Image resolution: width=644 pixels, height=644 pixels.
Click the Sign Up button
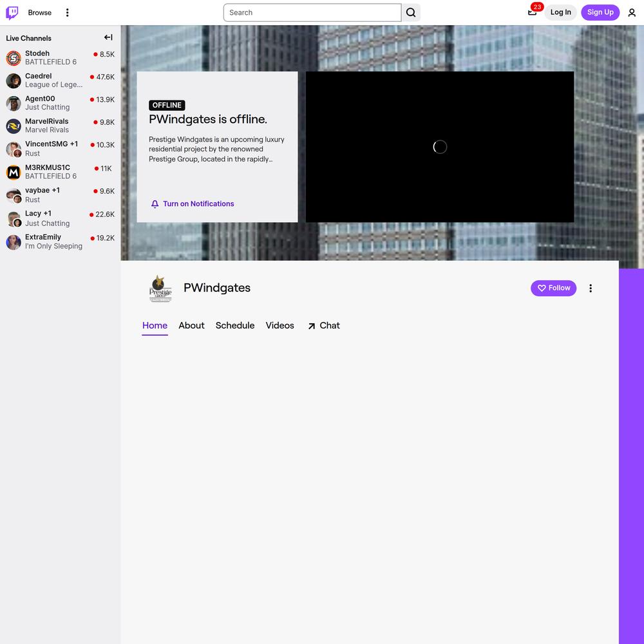point(600,12)
